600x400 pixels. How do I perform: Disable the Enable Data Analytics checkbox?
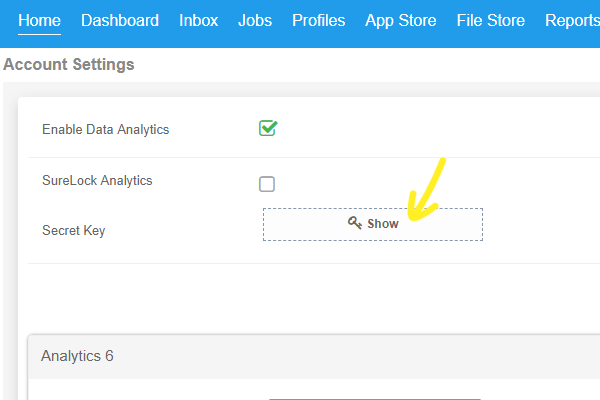(268, 128)
